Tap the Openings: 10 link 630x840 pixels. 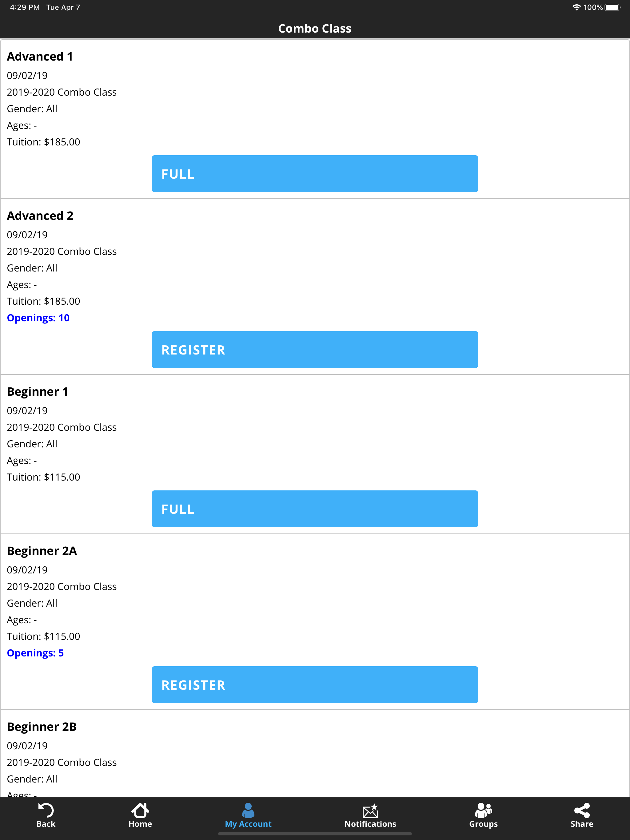(38, 318)
